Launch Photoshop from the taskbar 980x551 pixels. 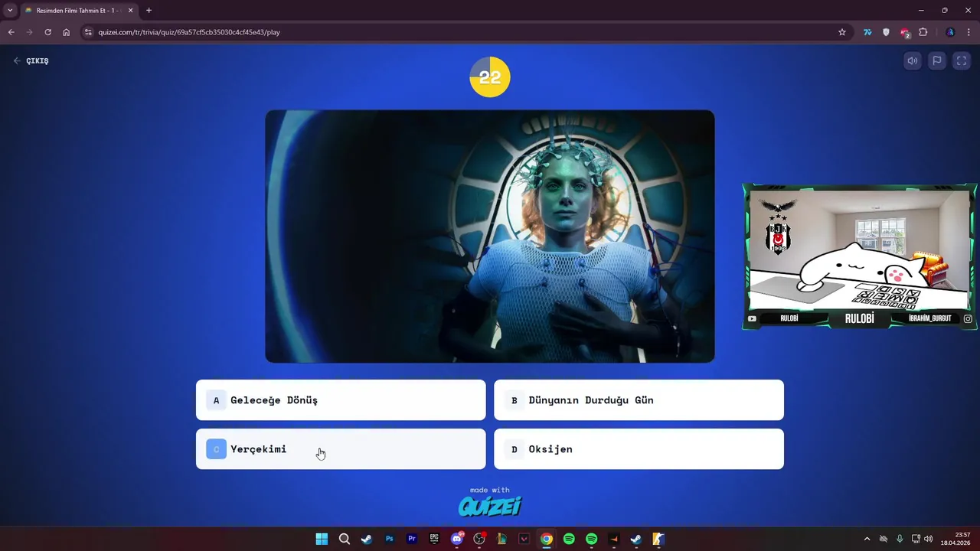389,539
